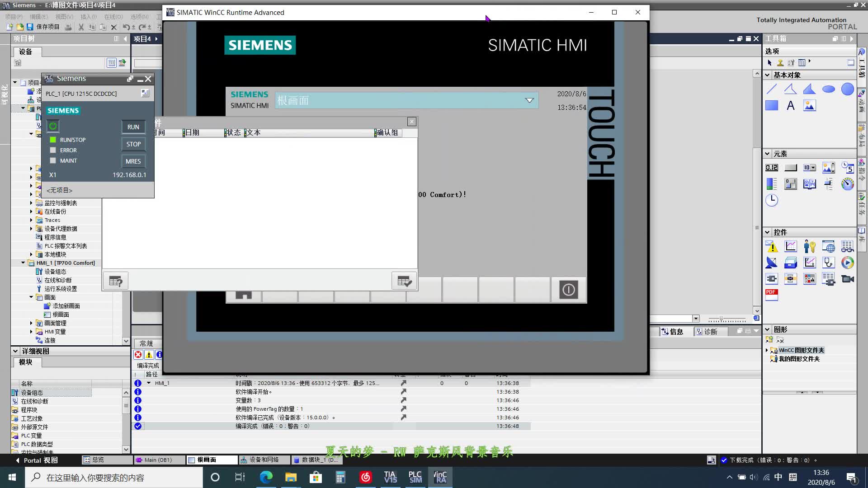The height and width of the screenshot is (488, 868).
Task: Collapse the 图形 toolbox section
Action: coord(767,329)
